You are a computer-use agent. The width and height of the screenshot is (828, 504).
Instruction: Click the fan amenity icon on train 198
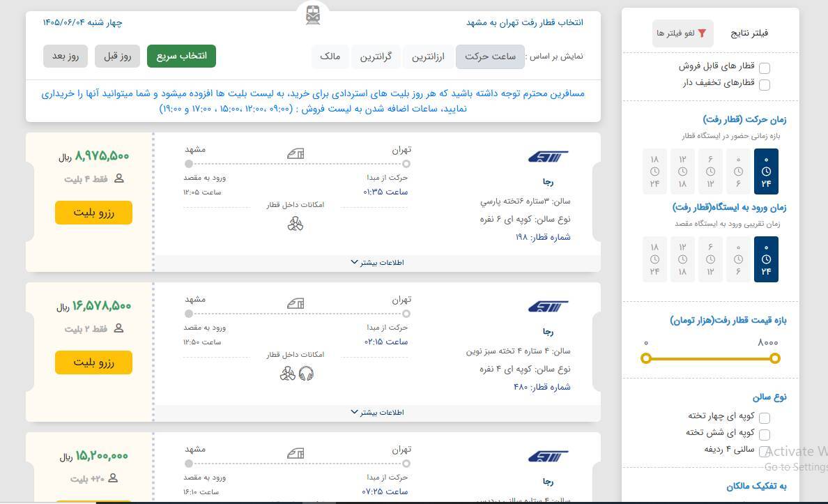click(x=296, y=224)
